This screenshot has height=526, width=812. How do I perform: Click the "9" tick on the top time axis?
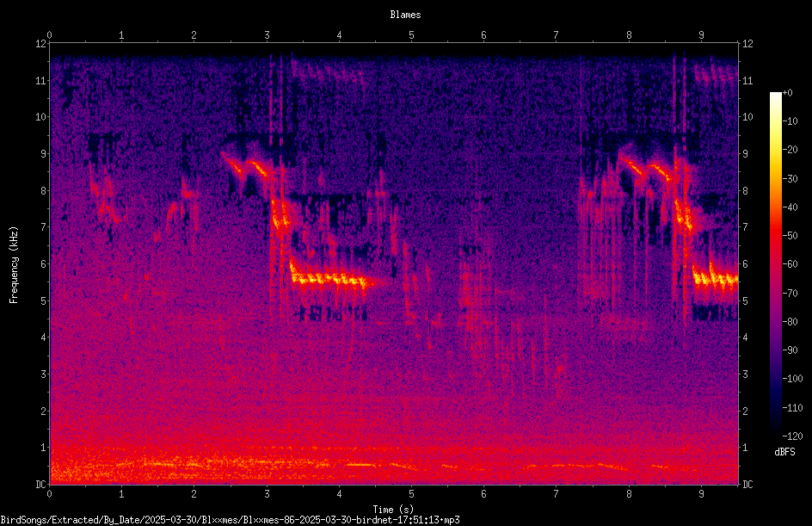[x=701, y=35]
